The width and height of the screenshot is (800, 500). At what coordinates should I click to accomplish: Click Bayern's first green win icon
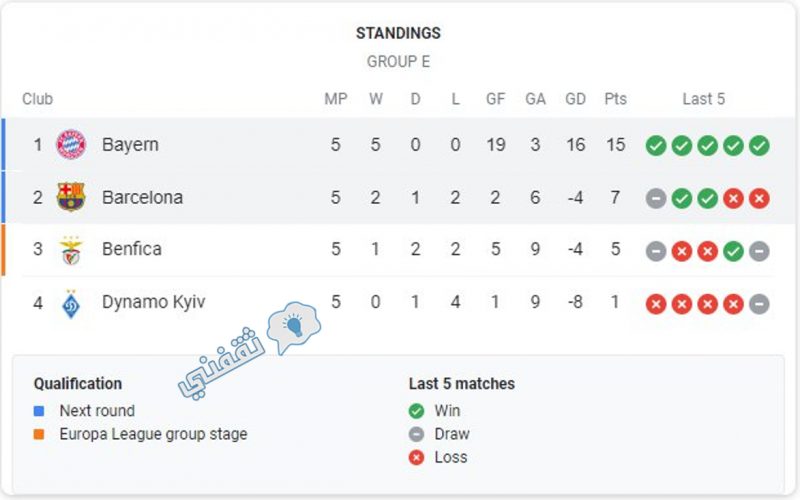tap(656, 145)
